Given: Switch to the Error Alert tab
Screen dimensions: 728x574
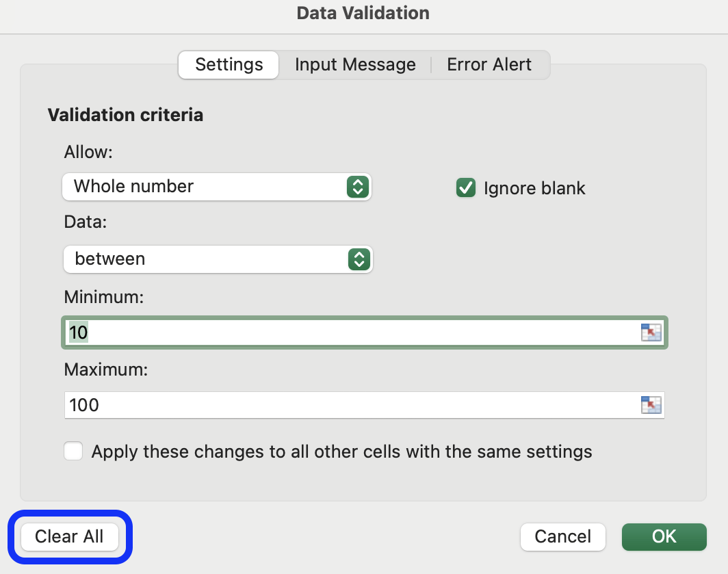Looking at the screenshot, I should coord(489,64).
